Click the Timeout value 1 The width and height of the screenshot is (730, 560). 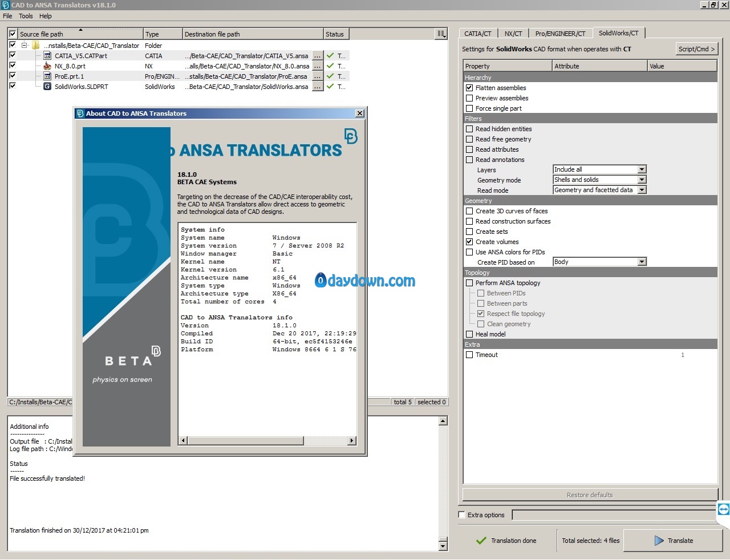pos(683,355)
